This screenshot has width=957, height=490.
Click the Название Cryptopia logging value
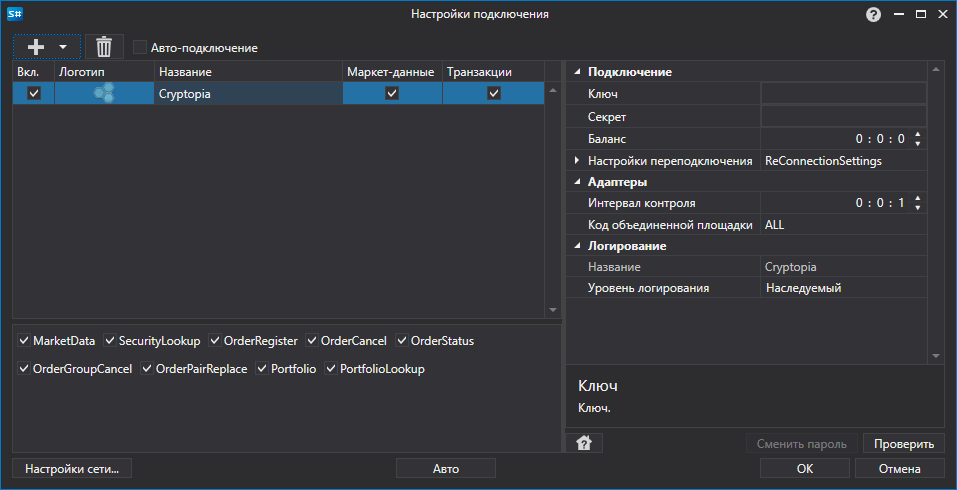tap(843, 267)
